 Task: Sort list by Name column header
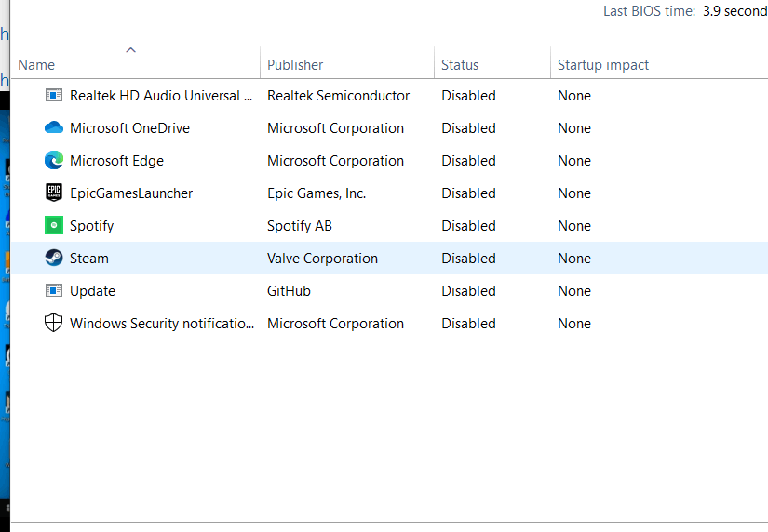click(x=37, y=65)
